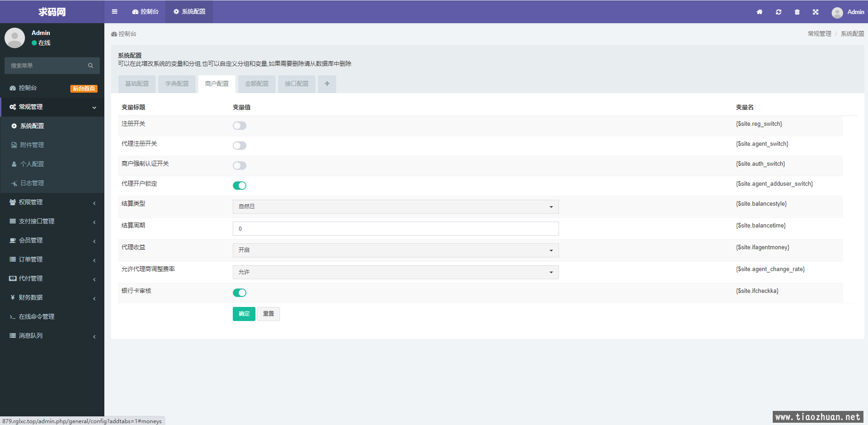Screen dimensions: 868x425
Task: Click the 常规管理 cogs icon
Action: click(x=13, y=107)
